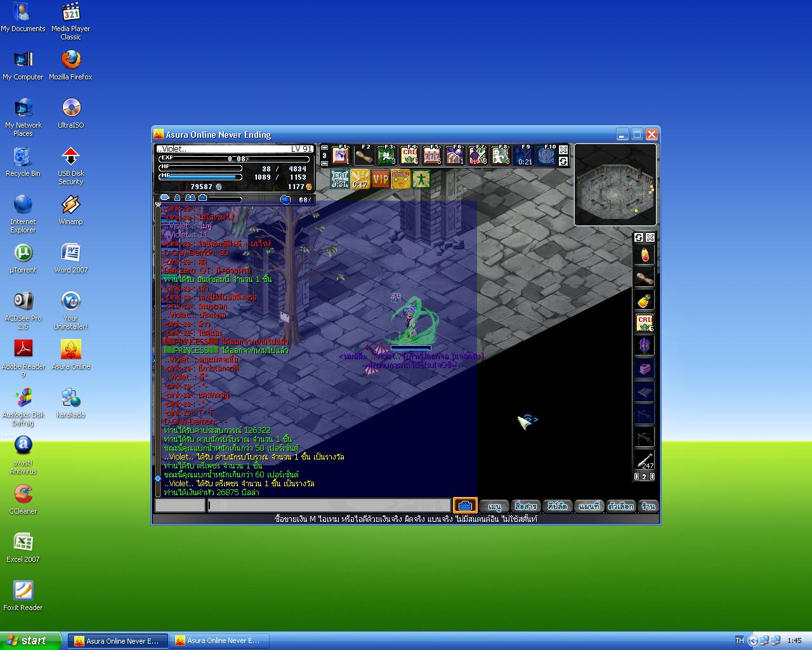
Task: Open the เมนู menu button
Action: click(x=495, y=507)
